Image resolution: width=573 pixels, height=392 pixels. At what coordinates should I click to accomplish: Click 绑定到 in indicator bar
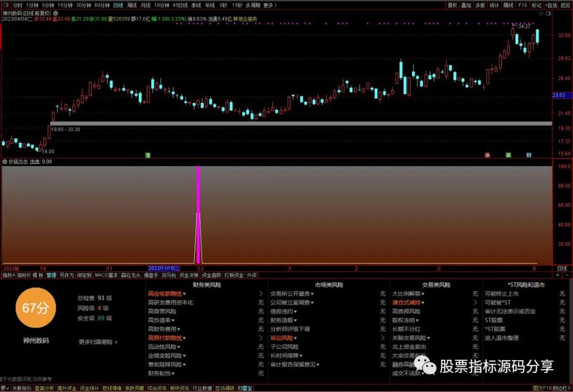click(84, 275)
